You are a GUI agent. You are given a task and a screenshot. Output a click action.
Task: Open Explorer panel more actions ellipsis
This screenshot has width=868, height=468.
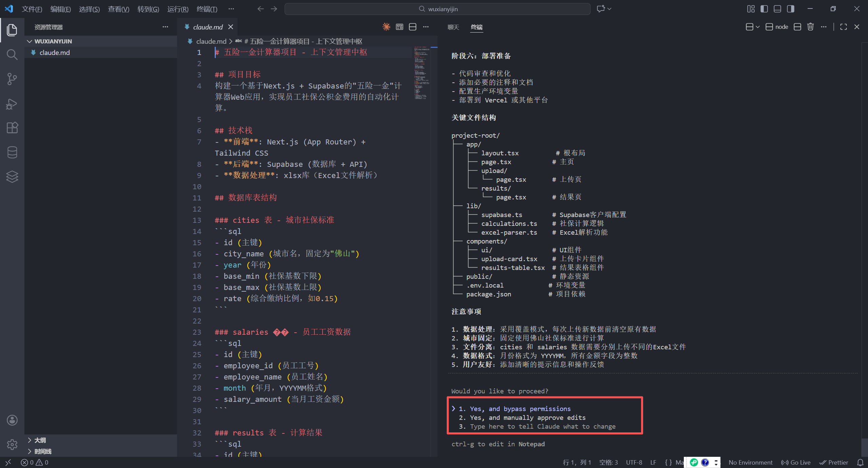point(165,27)
